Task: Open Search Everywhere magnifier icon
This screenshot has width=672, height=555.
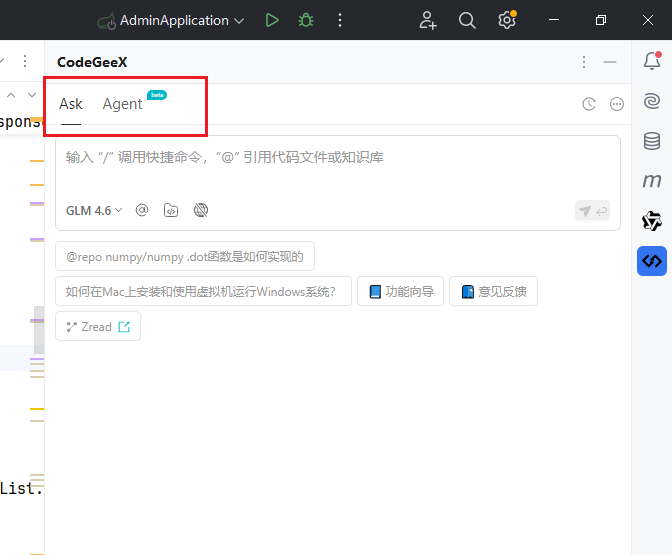Action: coord(467,20)
